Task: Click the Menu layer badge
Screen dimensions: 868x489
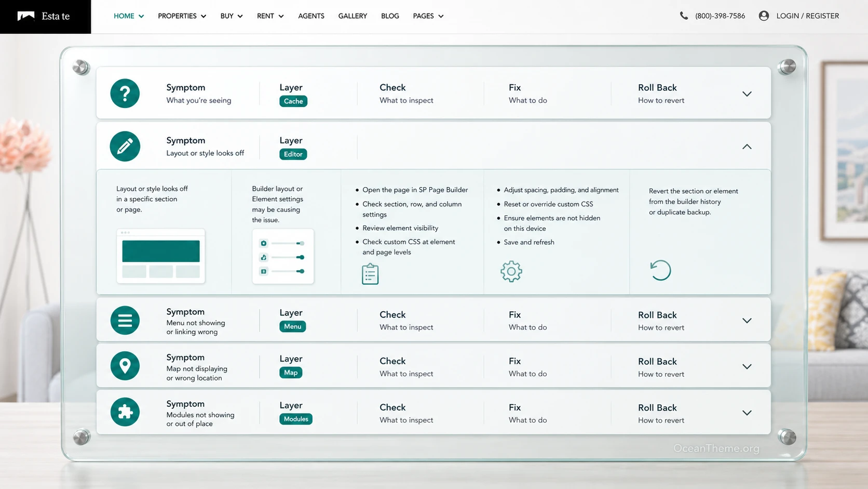Action: click(292, 326)
